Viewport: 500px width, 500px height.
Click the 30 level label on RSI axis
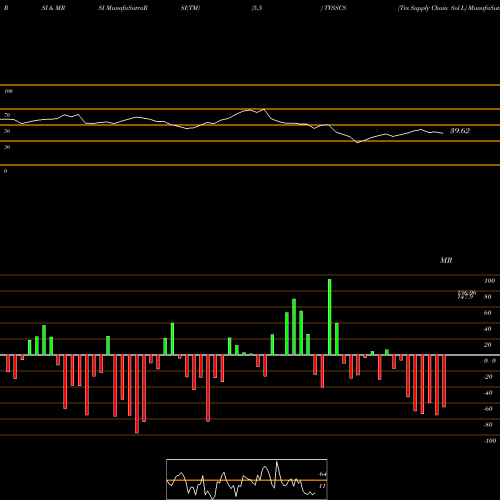pos(7,147)
